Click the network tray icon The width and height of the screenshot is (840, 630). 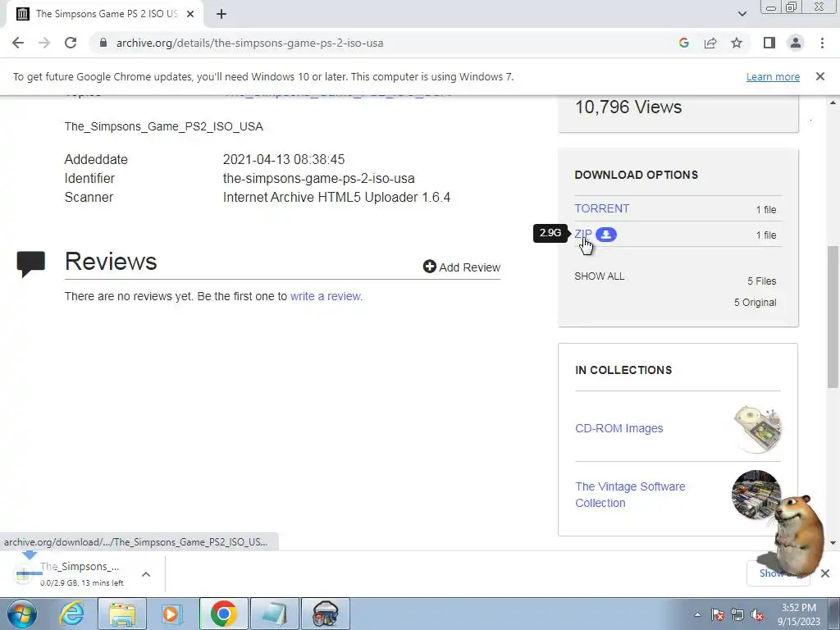737,614
